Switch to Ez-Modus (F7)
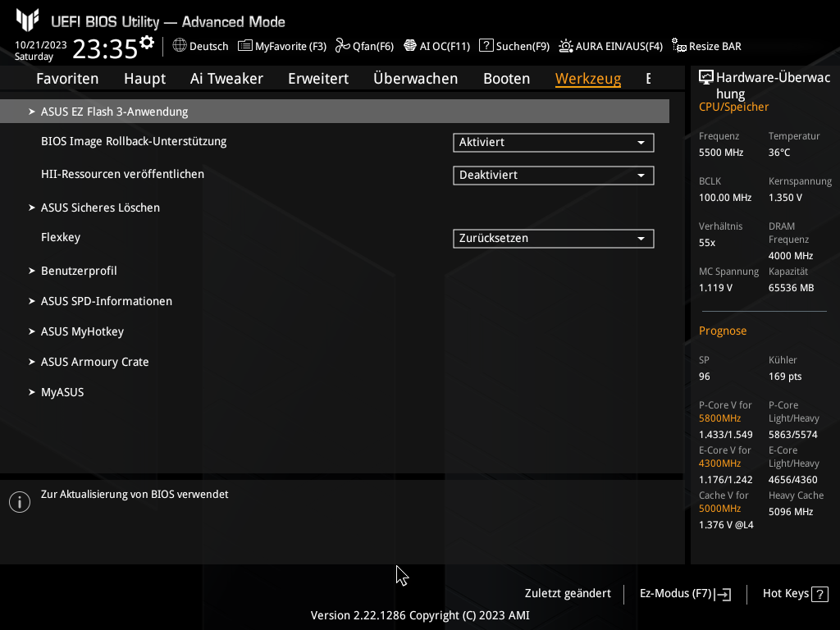Screen dimensions: 840x630 tap(684, 594)
